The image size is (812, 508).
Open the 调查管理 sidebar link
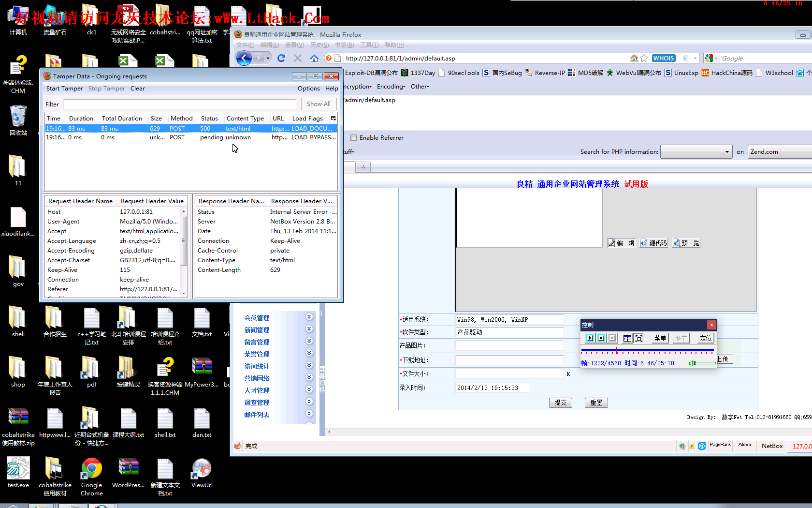257,403
